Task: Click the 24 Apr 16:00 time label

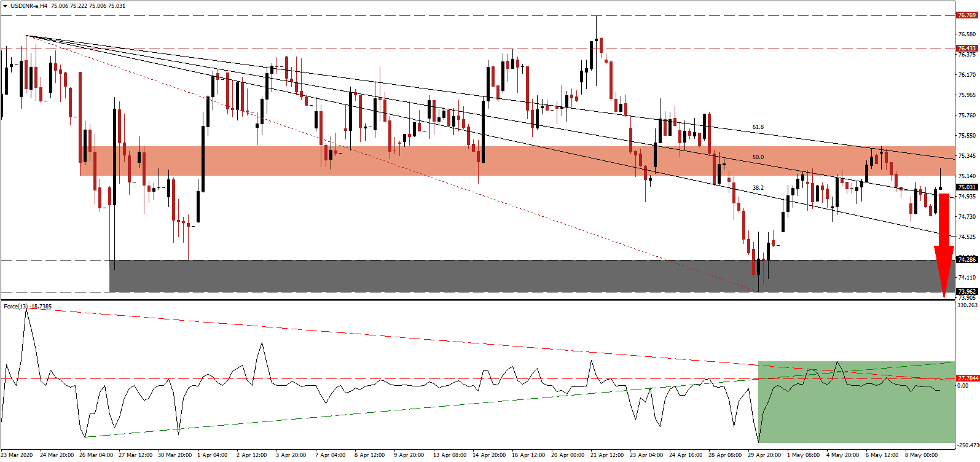Action: (686, 455)
